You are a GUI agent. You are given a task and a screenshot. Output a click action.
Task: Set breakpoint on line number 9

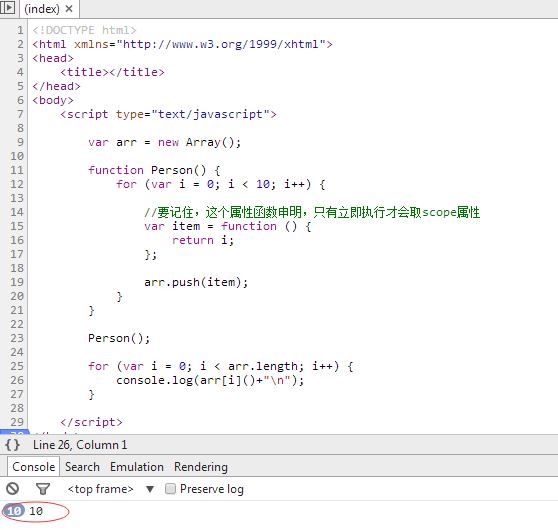(20, 142)
